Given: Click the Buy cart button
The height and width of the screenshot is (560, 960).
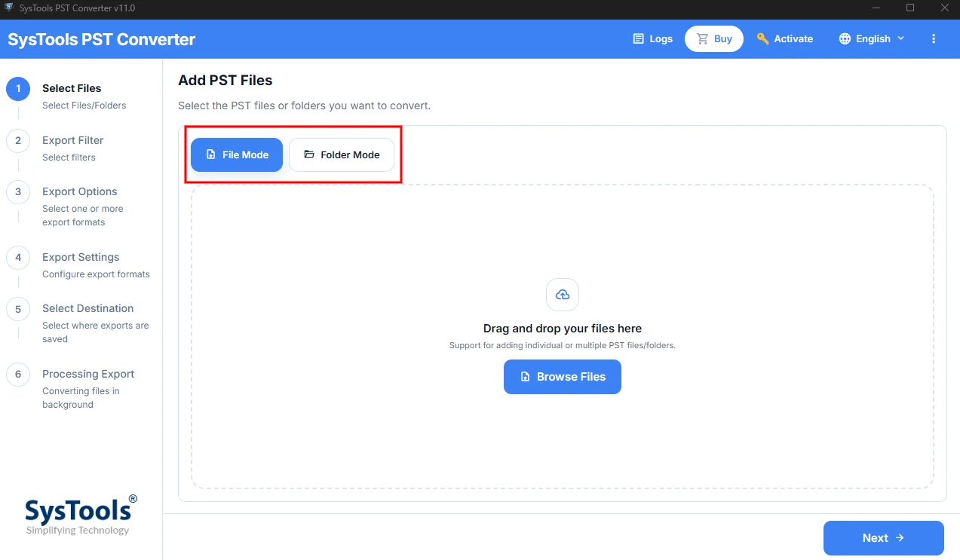Looking at the screenshot, I should pyautogui.click(x=714, y=38).
